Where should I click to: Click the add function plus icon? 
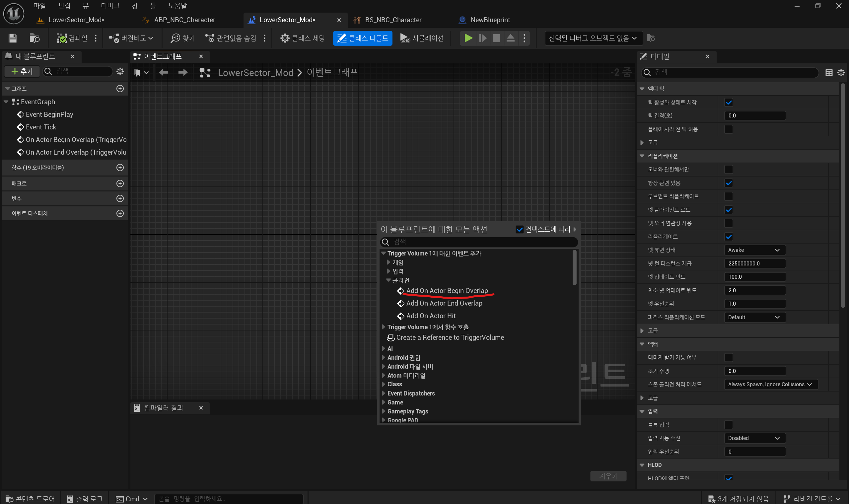point(120,168)
